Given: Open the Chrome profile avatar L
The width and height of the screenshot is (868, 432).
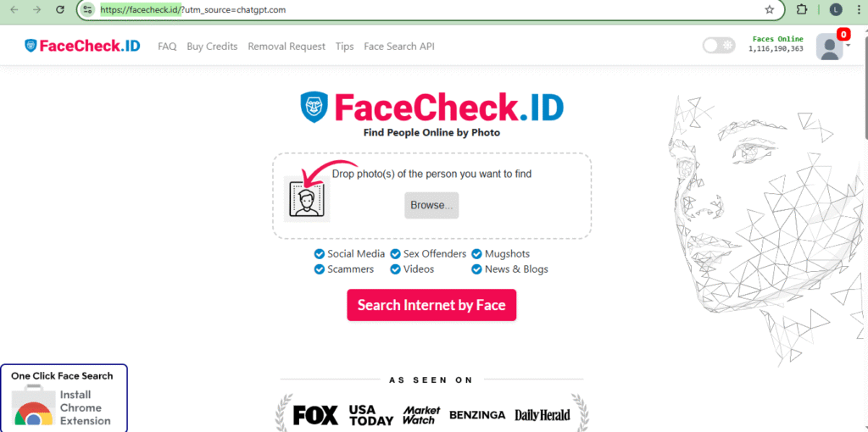Looking at the screenshot, I should pyautogui.click(x=835, y=9).
